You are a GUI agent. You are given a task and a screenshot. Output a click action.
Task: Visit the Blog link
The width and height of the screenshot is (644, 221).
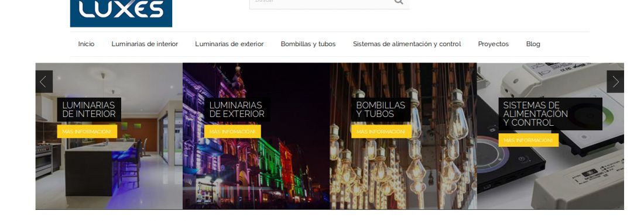coord(533,44)
